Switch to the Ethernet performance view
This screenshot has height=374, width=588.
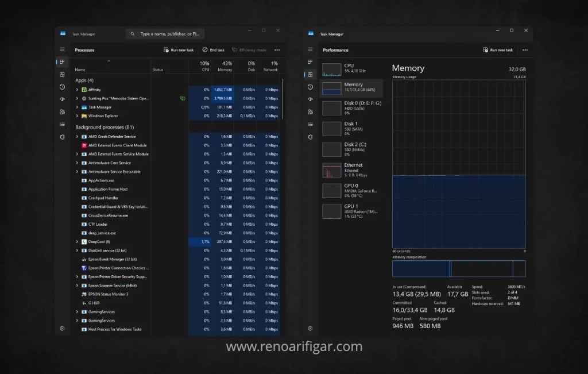coord(351,169)
